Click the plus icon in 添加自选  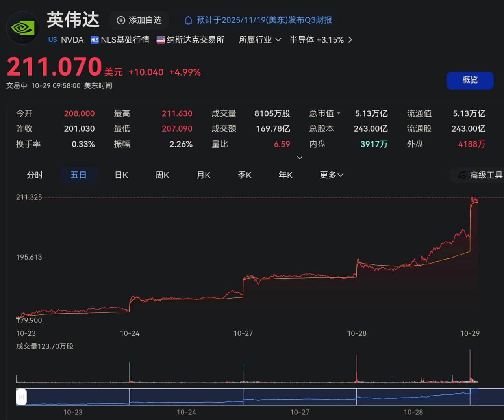121,20
